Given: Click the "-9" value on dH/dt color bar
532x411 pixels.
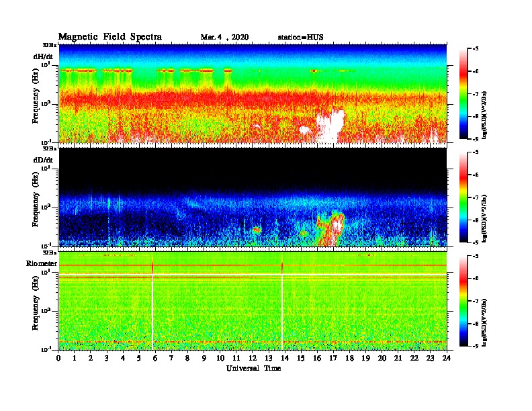Looking at the screenshot, I should (x=475, y=139).
